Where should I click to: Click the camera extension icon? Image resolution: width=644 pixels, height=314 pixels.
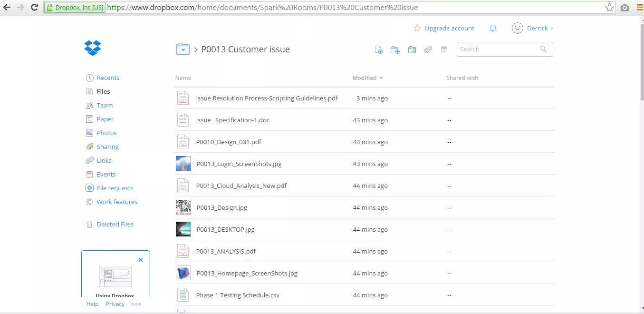(625, 8)
